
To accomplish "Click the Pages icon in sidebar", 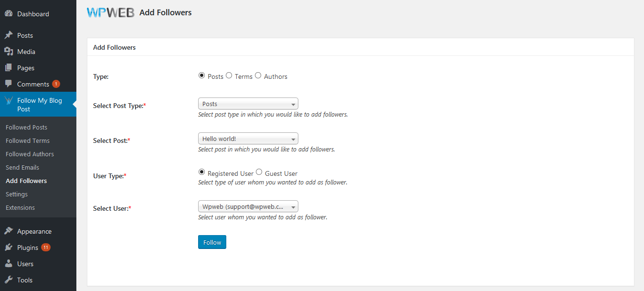I will click(x=9, y=68).
